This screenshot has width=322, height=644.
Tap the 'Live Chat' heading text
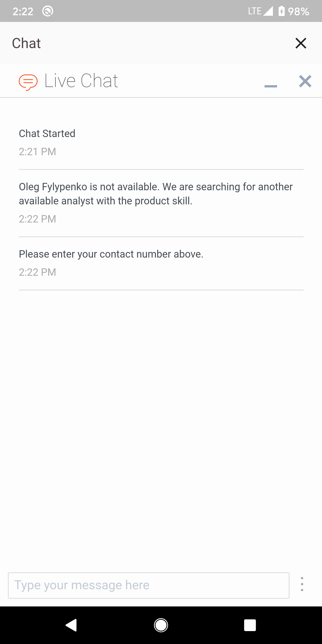[x=81, y=81]
